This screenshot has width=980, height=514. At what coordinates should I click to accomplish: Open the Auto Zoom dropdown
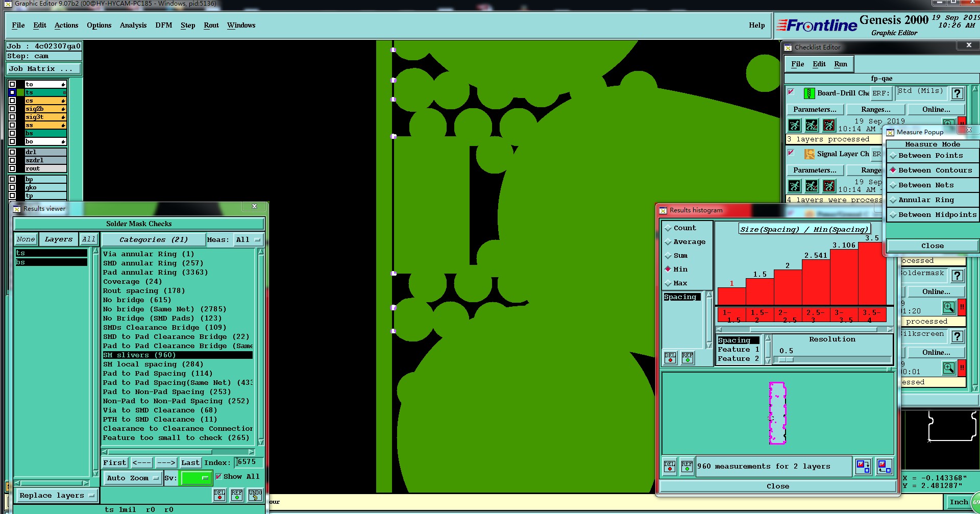[x=132, y=478]
